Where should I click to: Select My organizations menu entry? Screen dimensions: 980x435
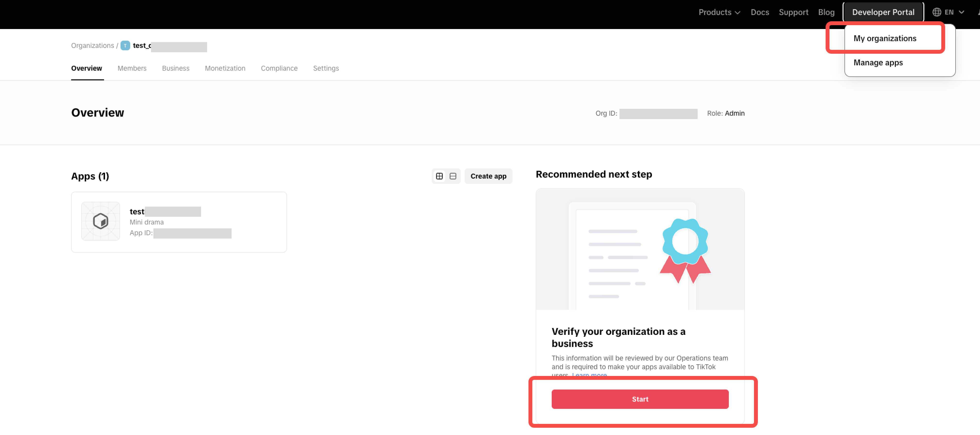[x=885, y=38]
